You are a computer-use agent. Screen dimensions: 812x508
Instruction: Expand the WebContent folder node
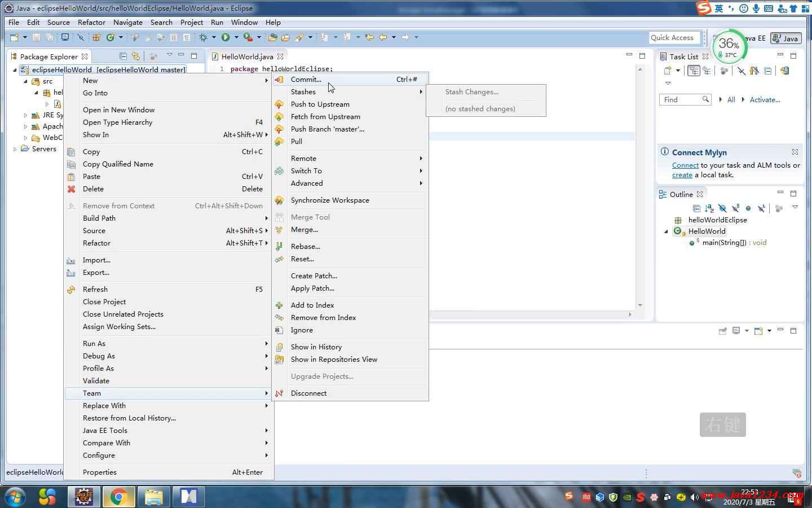coord(25,138)
